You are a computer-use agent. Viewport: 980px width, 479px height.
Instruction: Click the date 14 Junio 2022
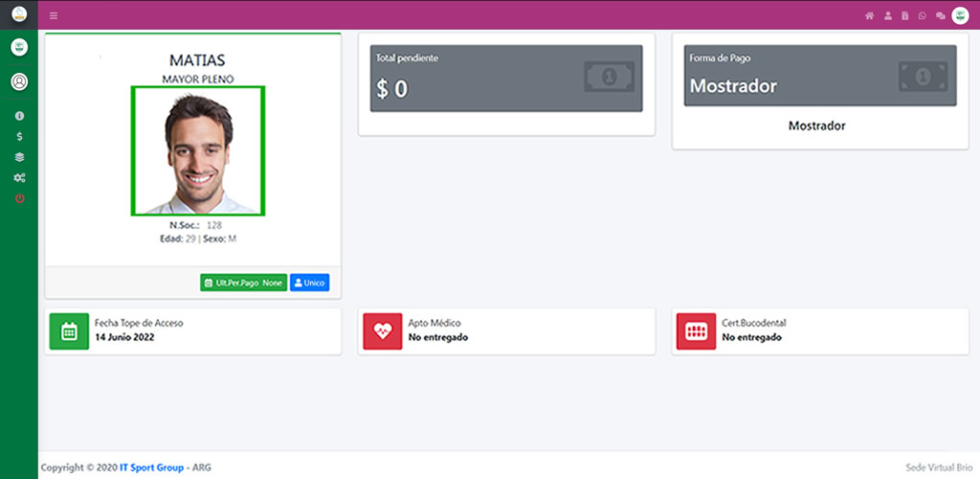pos(124,337)
